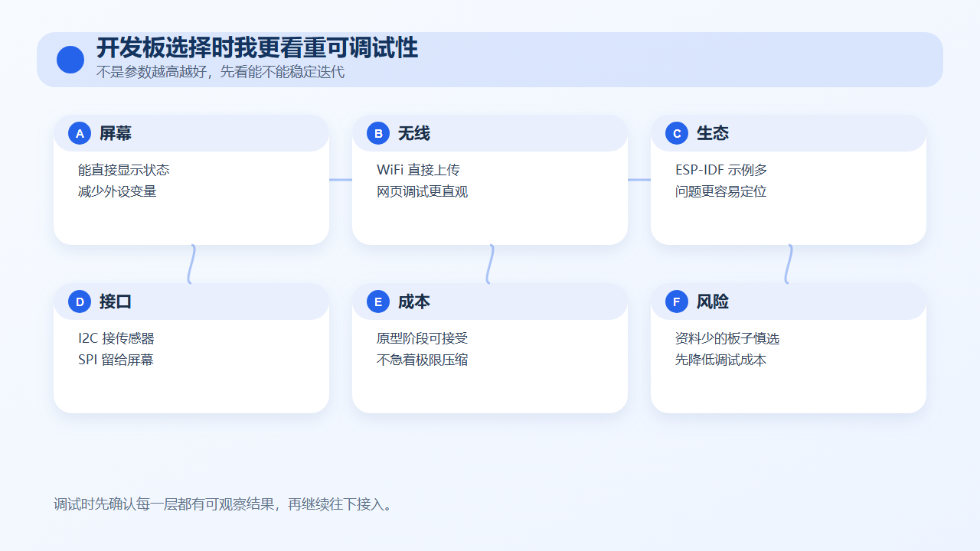
Task: Select the line WiFi 直接上传
Action: pyautogui.click(x=418, y=170)
